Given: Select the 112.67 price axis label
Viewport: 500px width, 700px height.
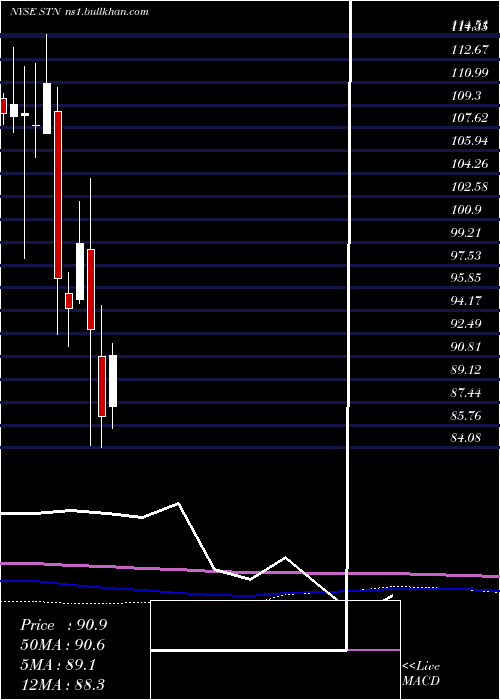Looking at the screenshot, I should pyautogui.click(x=470, y=50).
